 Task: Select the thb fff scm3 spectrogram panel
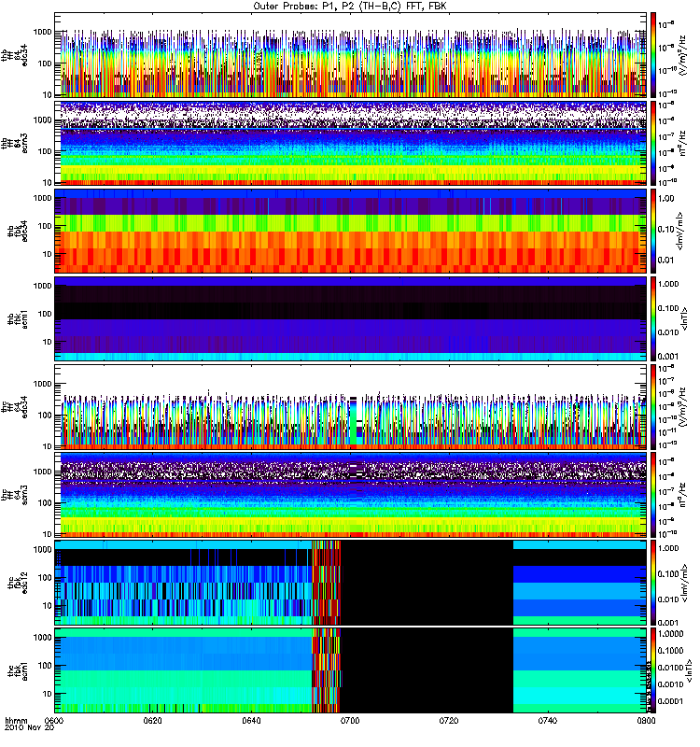351,143
